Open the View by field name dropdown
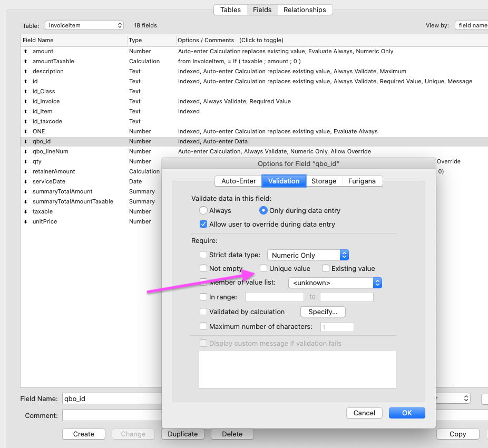This screenshot has height=448, width=488. coord(471,25)
